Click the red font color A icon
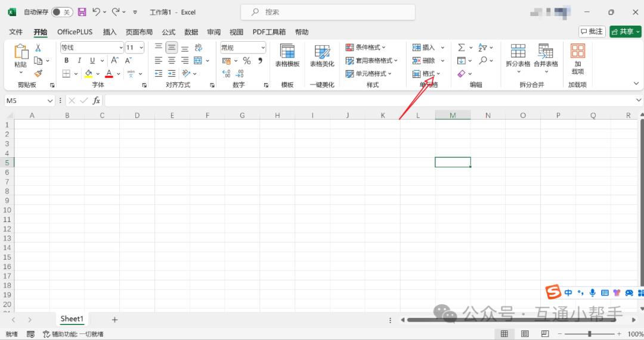 tap(109, 73)
